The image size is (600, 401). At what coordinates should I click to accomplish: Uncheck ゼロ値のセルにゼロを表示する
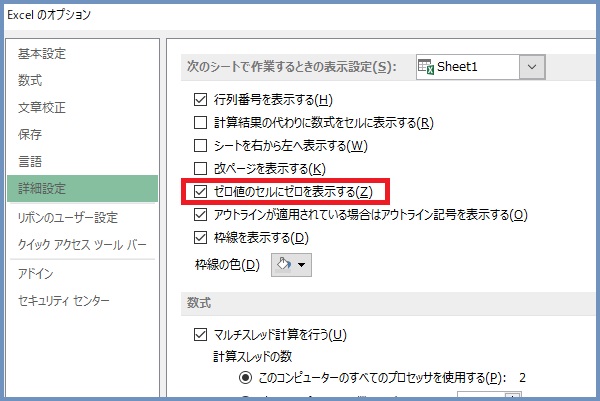(x=200, y=191)
